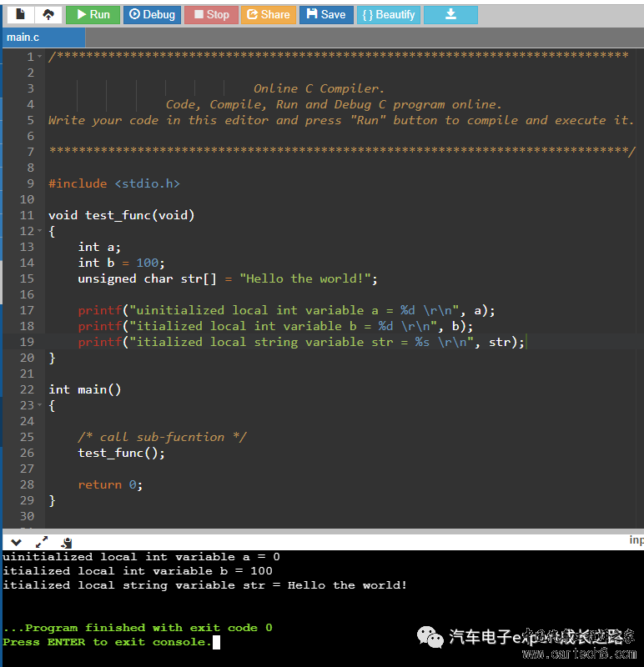Image resolution: width=644 pixels, height=667 pixels.
Task: Click console output 'Program finished with exit code 0'
Action: pos(138,628)
